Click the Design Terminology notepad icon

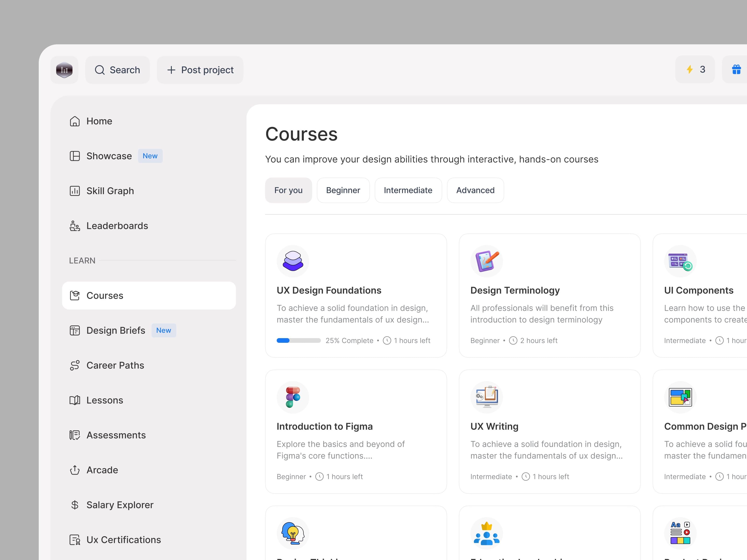[487, 261]
